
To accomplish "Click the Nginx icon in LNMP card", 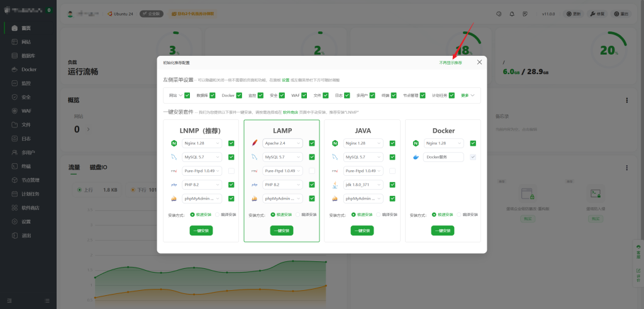I will click(174, 143).
